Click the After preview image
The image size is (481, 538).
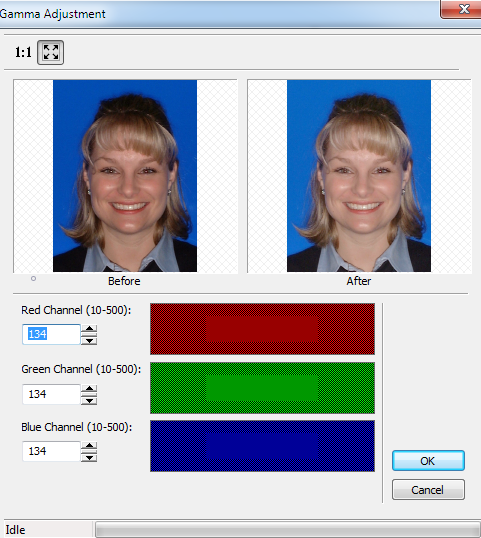359,176
